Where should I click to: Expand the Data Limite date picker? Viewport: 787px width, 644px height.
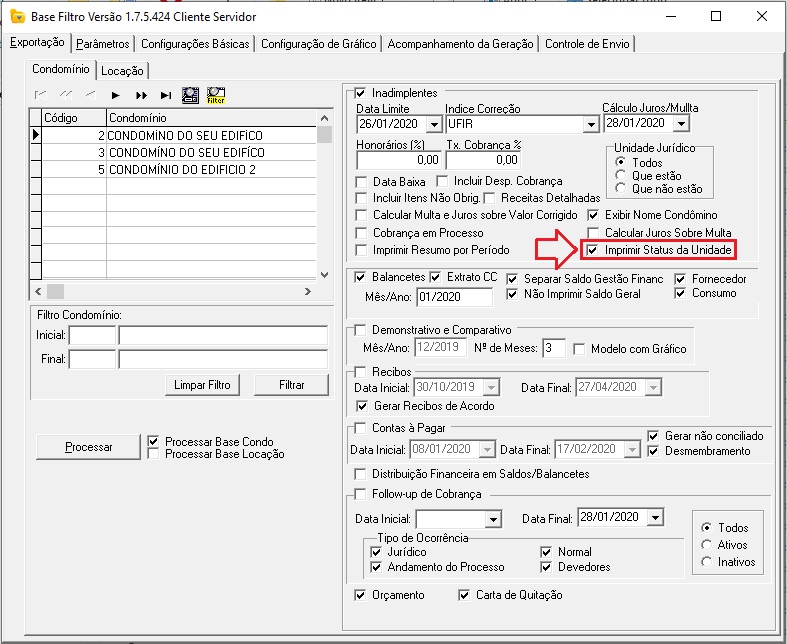pyautogui.click(x=433, y=124)
